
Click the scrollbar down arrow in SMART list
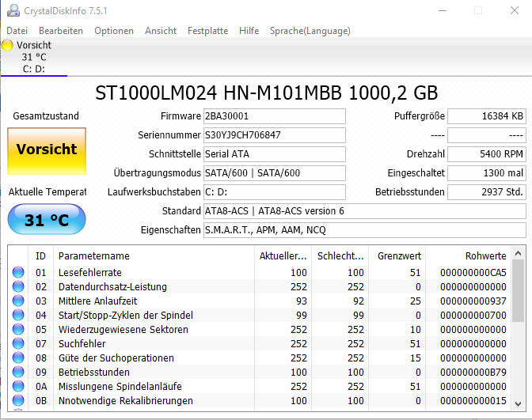click(518, 403)
